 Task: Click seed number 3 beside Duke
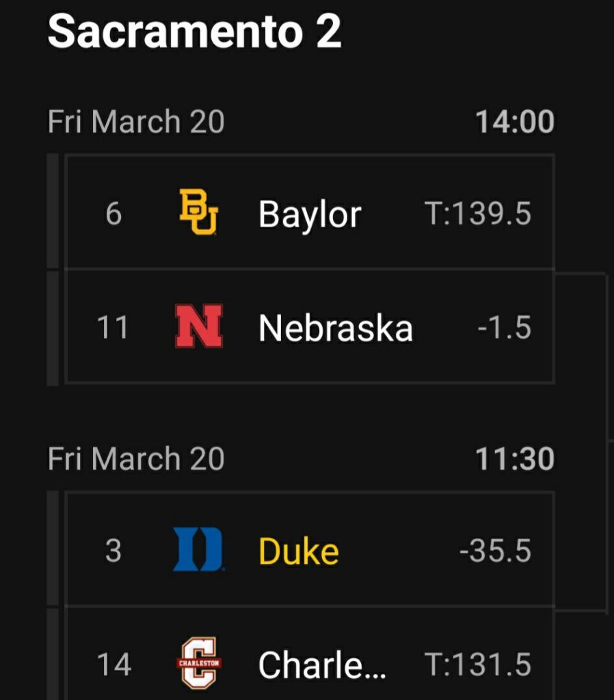point(114,551)
